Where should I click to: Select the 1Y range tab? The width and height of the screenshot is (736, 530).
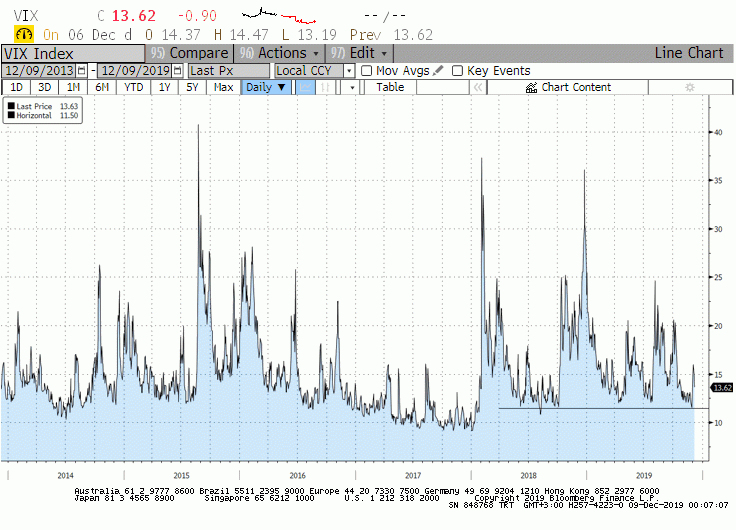click(164, 87)
